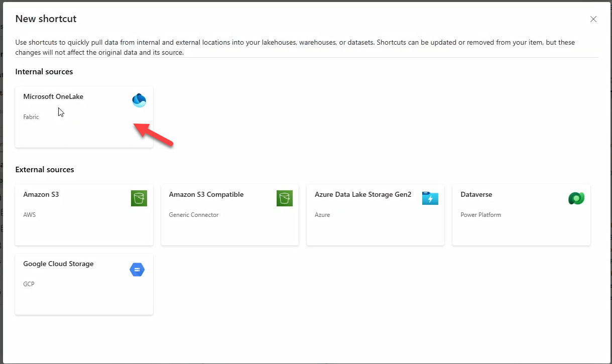The height and width of the screenshot is (364, 612).
Task: Click the Azure Data Lake Storage icon
Action: coord(430,198)
